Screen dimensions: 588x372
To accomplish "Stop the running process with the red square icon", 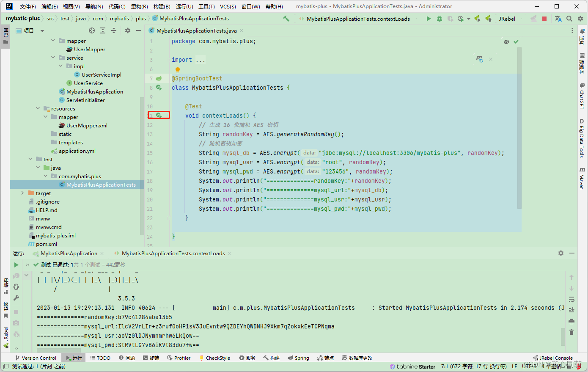I will pyautogui.click(x=544, y=19).
